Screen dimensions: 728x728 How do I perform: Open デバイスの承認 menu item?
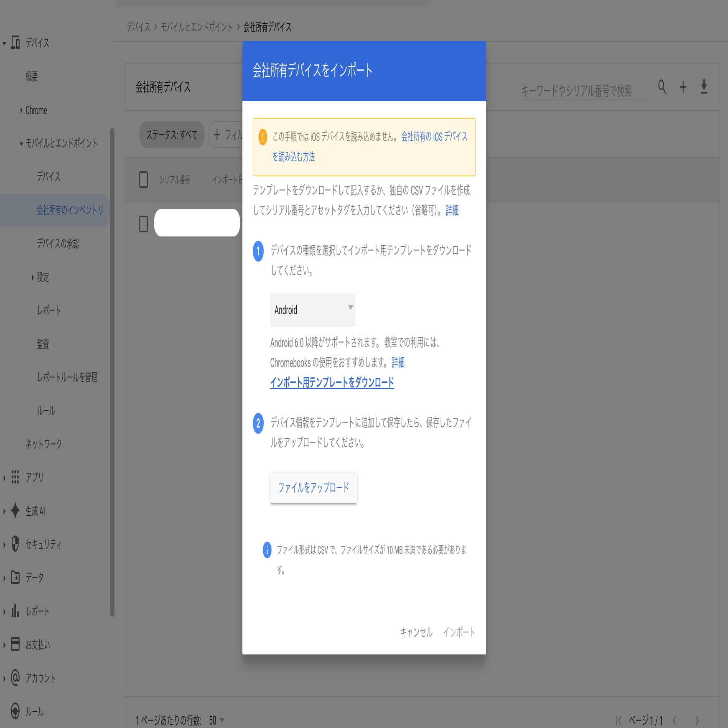pyautogui.click(x=58, y=243)
